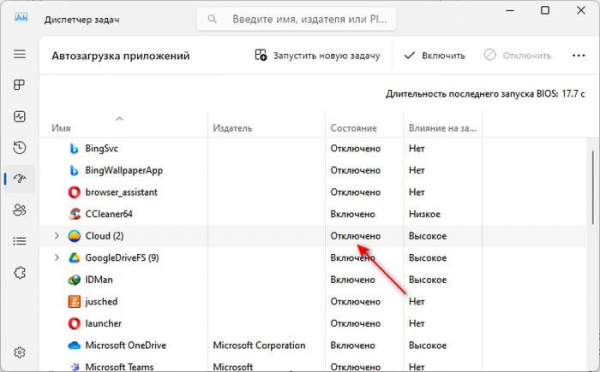Select the BingWallpaperApp row name
The image size is (600, 372).
(124, 170)
